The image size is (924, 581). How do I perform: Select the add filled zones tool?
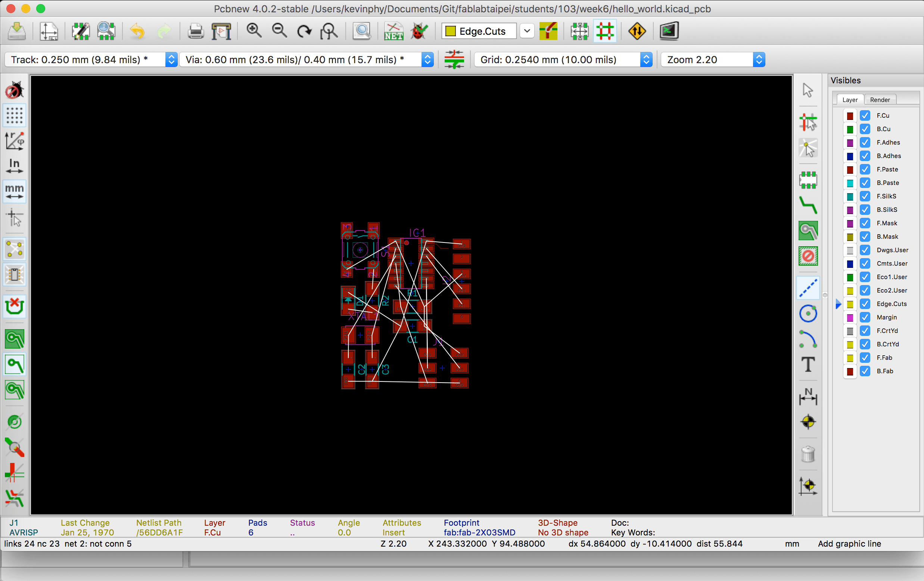click(x=808, y=231)
